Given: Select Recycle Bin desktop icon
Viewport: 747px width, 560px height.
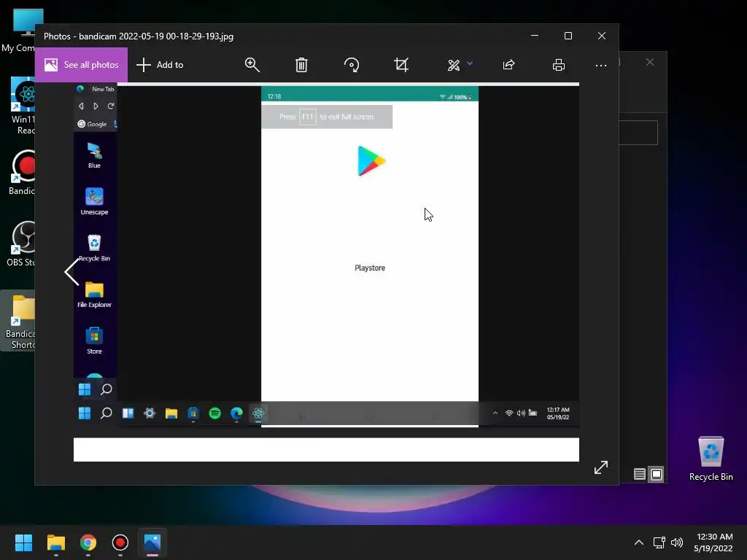Looking at the screenshot, I should pos(711,459).
